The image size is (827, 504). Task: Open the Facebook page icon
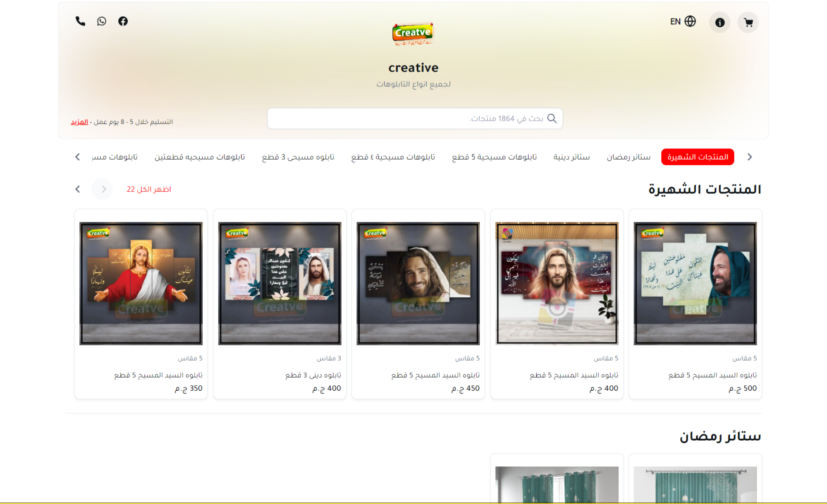tap(123, 21)
